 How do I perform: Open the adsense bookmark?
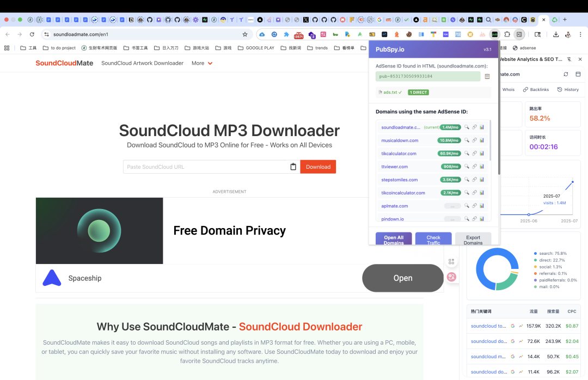tap(524, 48)
